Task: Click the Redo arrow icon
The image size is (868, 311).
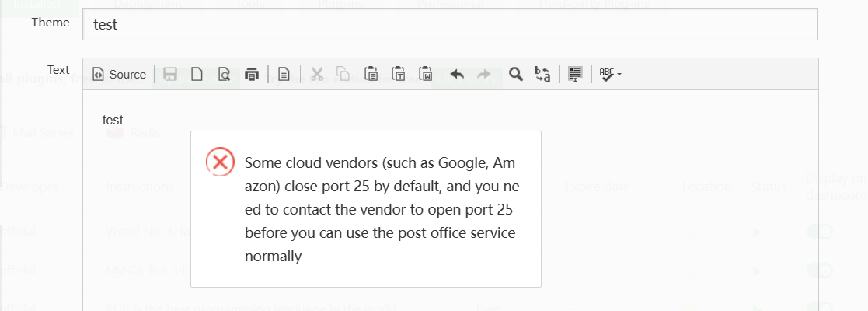Action: (x=483, y=75)
